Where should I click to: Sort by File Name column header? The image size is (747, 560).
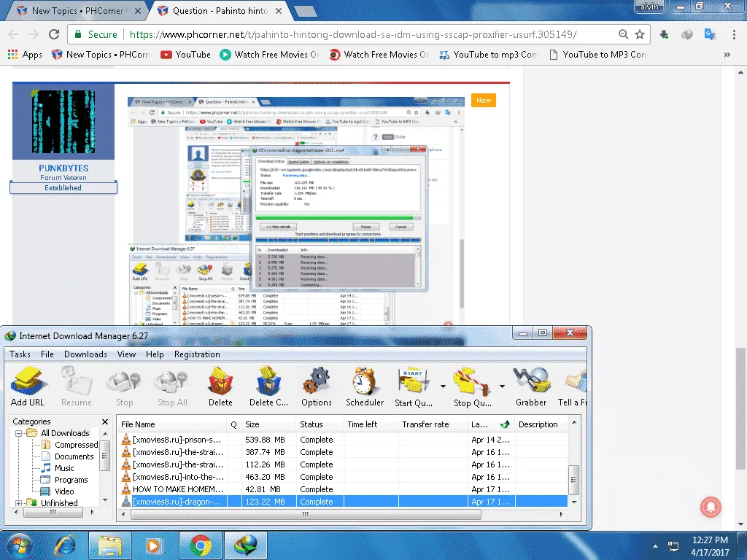click(x=172, y=424)
